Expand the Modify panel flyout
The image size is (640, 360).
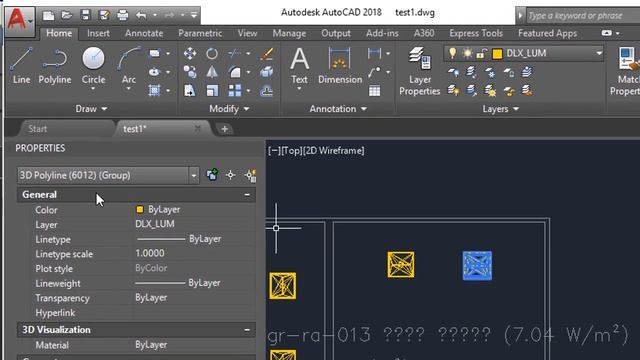click(x=229, y=109)
